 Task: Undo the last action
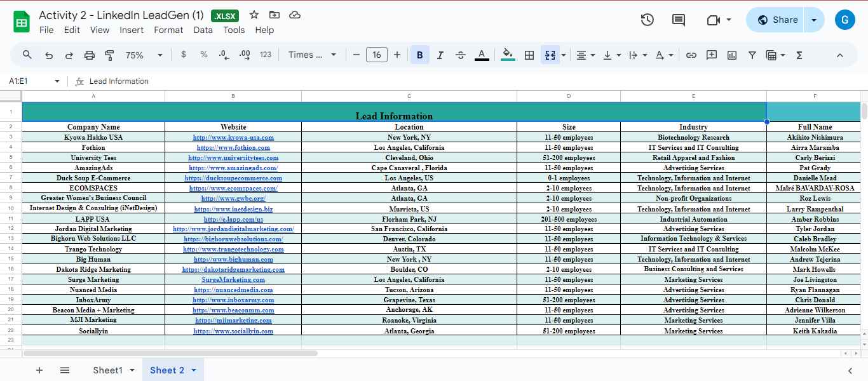coord(49,55)
